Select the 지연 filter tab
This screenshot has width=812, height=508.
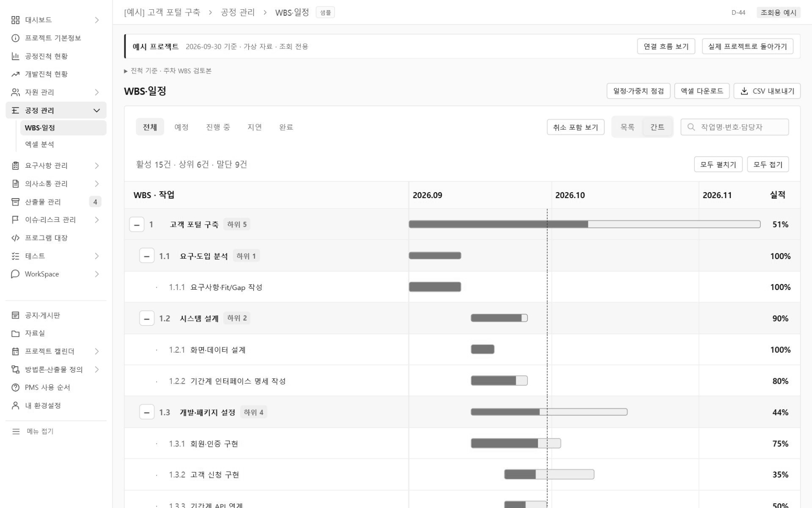click(x=255, y=127)
